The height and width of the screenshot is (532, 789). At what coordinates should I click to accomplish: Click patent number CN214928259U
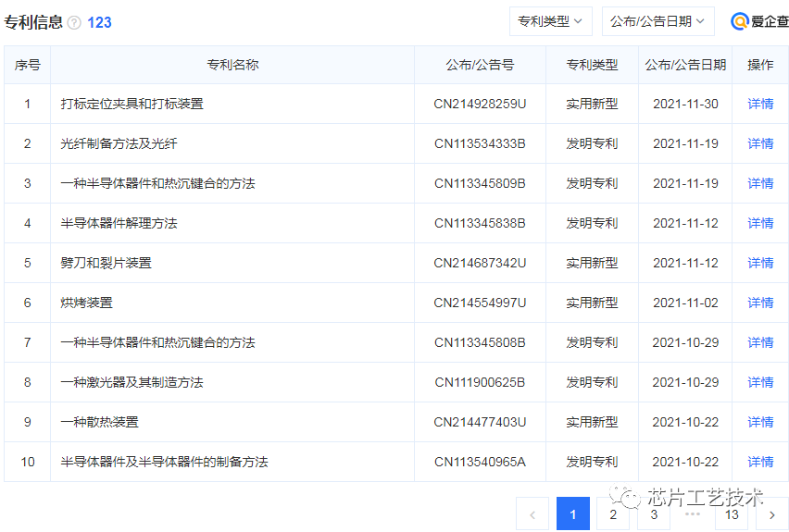[480, 104]
